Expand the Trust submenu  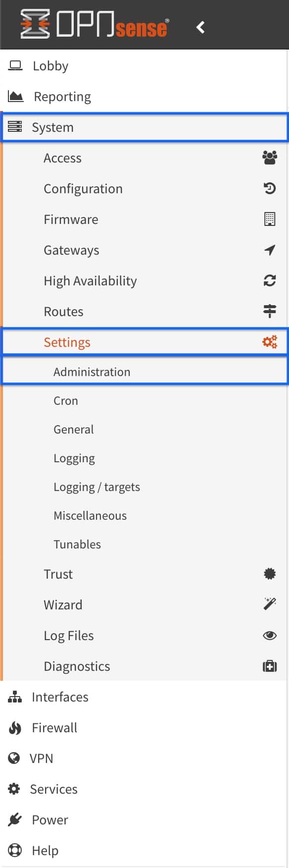144,574
